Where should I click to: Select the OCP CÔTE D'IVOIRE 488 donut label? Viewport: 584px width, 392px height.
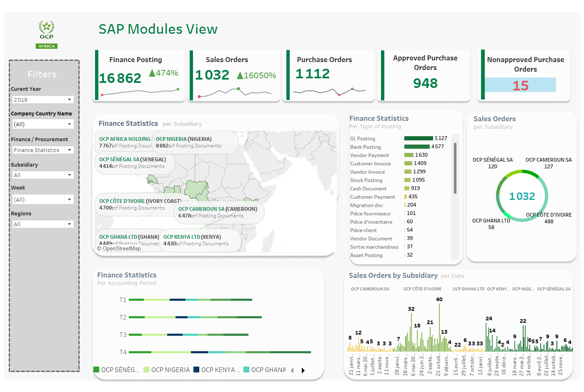pos(549,218)
